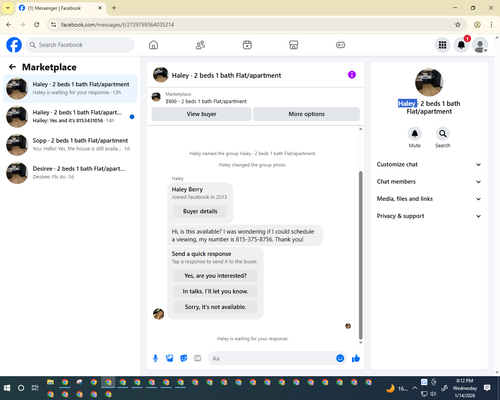Open Facebook home via logo

coord(14,45)
